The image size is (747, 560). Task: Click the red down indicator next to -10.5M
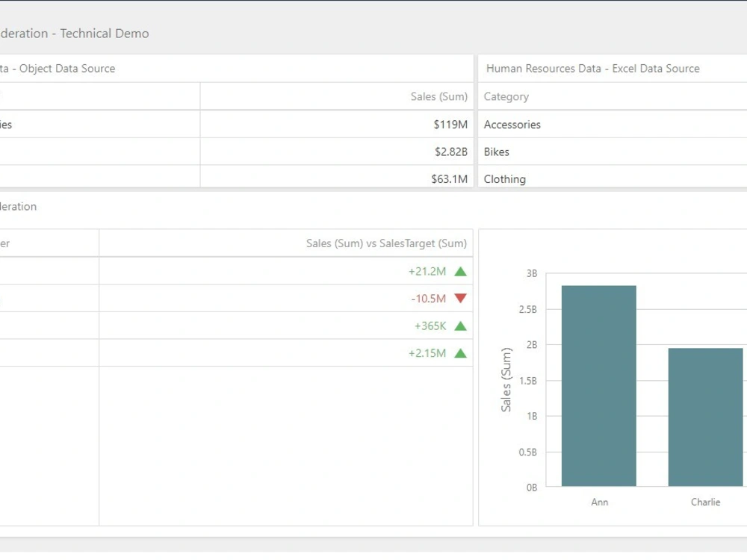click(462, 298)
